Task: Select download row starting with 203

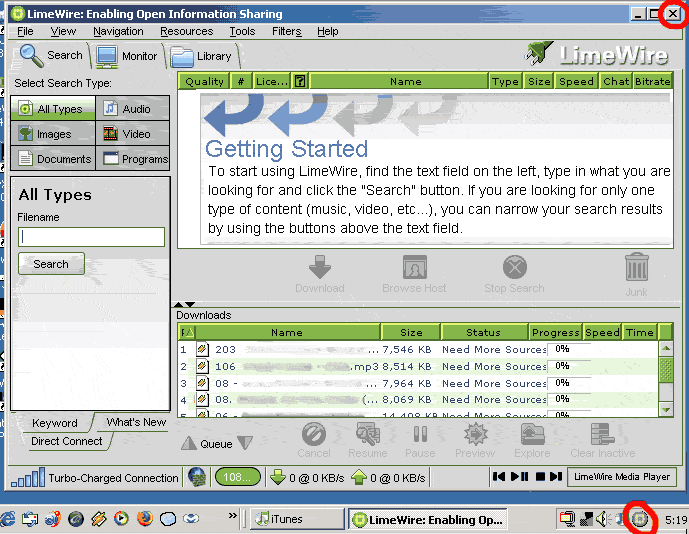Action: (418, 349)
